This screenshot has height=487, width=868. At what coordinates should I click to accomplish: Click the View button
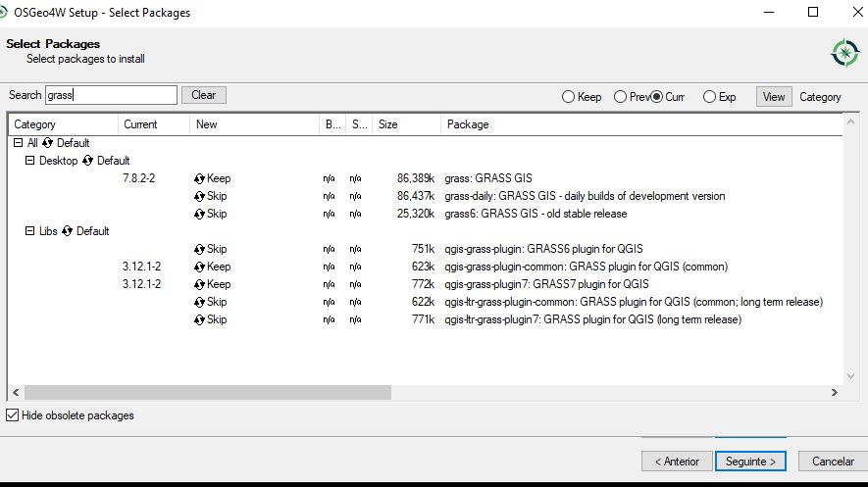click(x=774, y=97)
